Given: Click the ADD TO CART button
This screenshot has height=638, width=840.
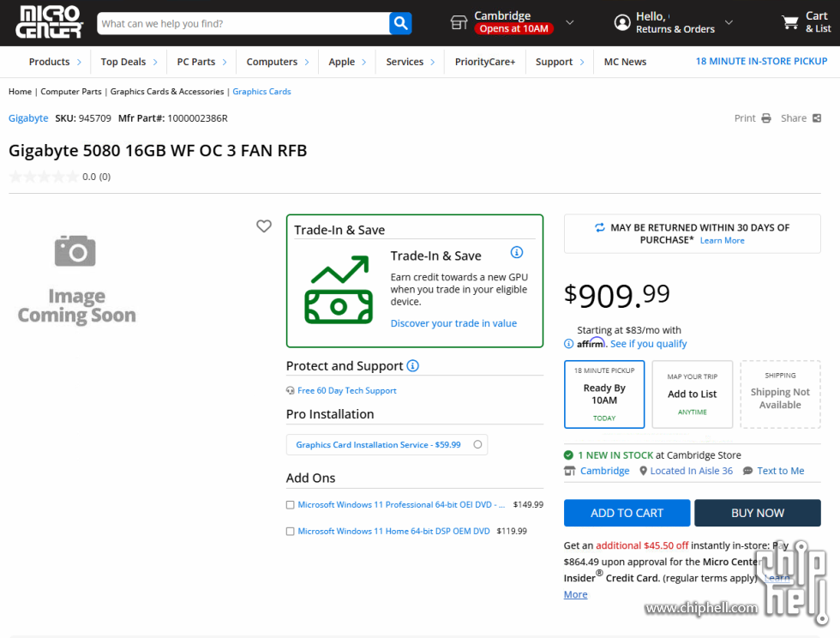Looking at the screenshot, I should (627, 513).
